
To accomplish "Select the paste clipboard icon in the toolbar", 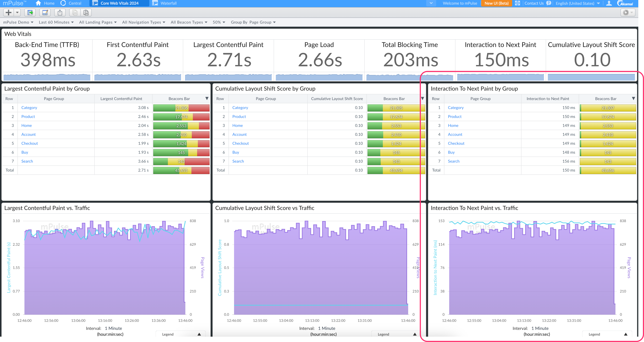I will click(86, 13).
